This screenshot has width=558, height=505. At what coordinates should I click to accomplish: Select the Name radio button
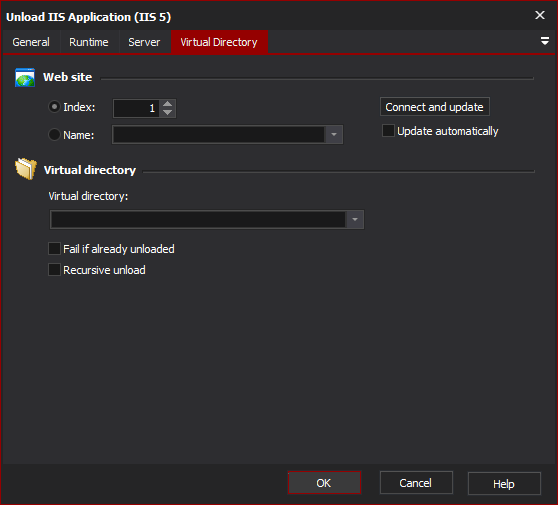tap(54, 135)
